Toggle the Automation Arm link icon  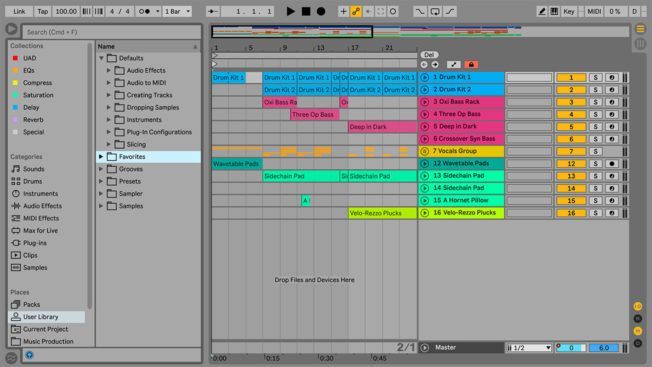coord(356,11)
